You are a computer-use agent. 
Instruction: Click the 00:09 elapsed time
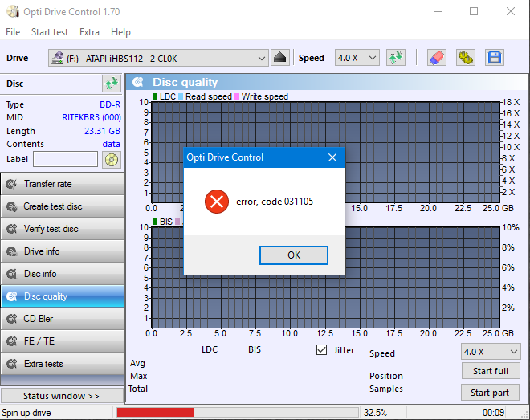click(493, 413)
